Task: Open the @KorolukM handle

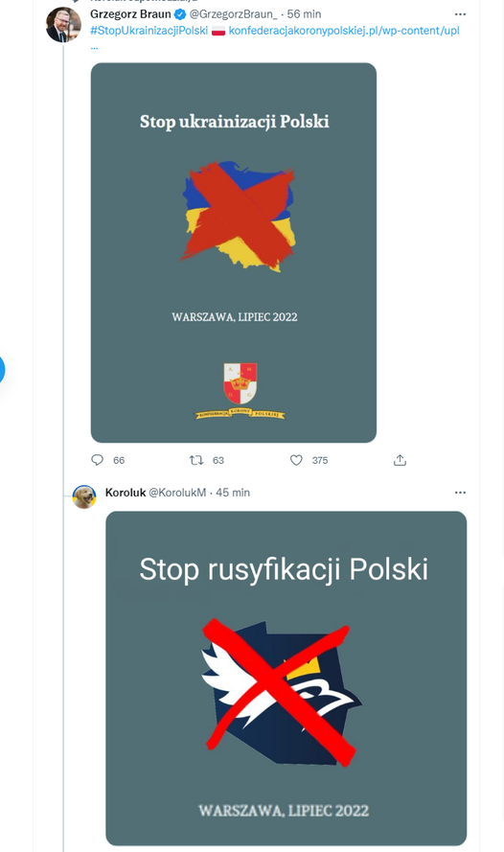Action: pyautogui.click(x=177, y=493)
